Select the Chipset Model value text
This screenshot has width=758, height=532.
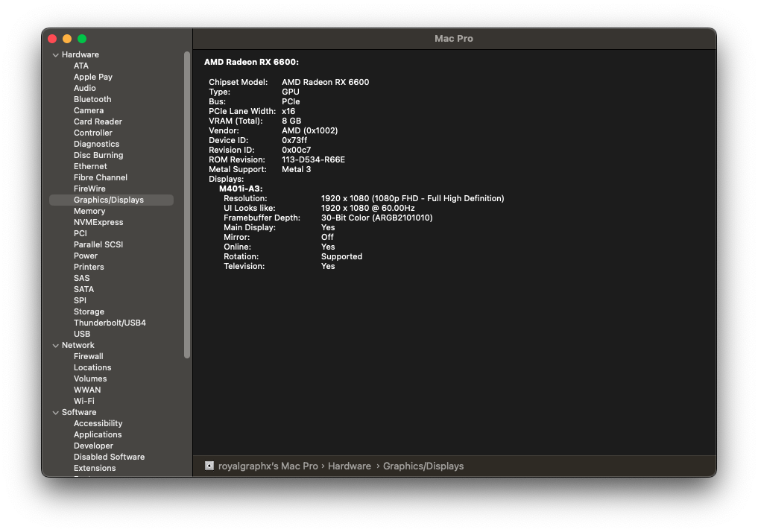click(325, 82)
